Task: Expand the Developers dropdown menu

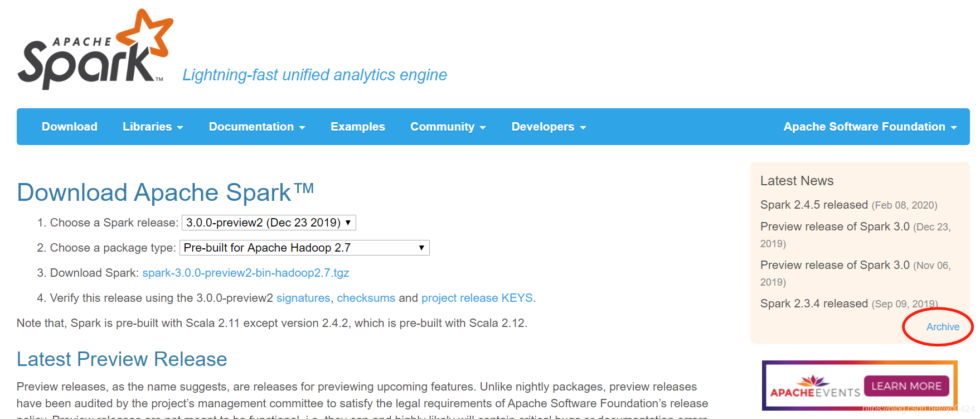Action: pos(549,127)
